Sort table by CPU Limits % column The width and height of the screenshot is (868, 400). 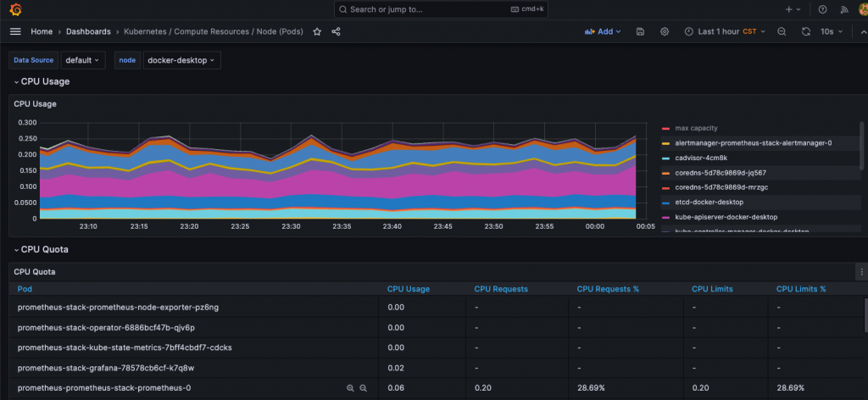pyautogui.click(x=801, y=289)
